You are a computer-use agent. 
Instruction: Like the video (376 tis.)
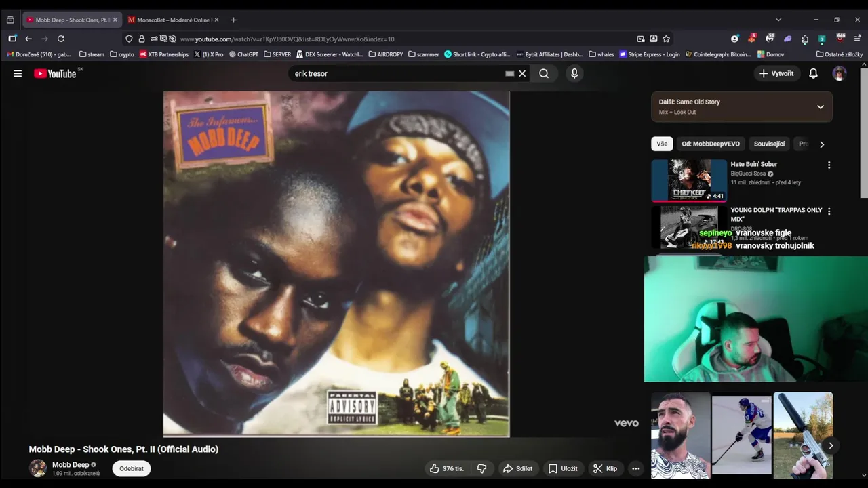(447, 468)
